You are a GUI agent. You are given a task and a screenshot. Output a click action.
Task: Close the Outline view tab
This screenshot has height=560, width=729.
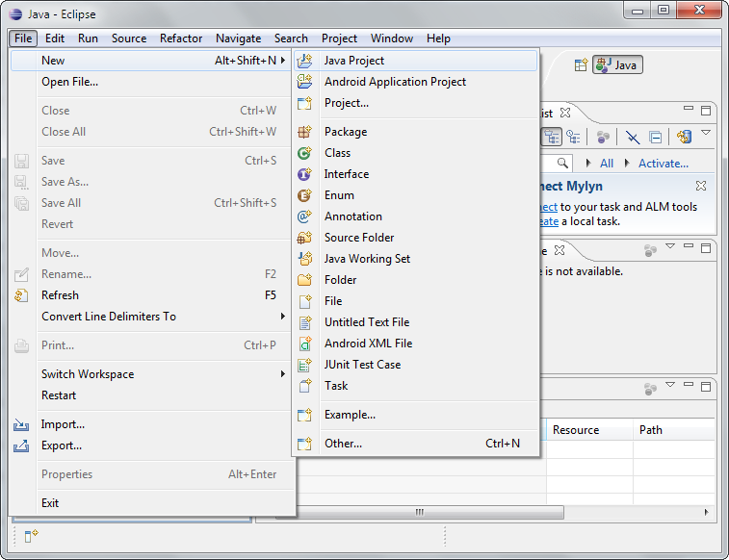[560, 250]
